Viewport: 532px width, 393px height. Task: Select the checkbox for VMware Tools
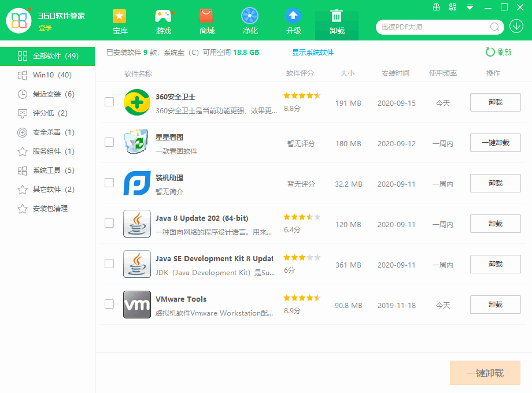tap(109, 305)
